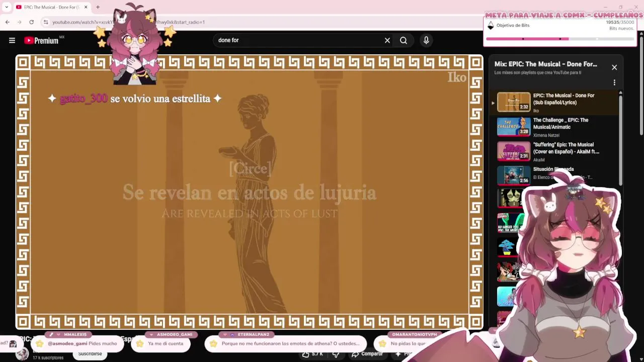Go back in browser history
644x362 pixels.
(x=7, y=22)
